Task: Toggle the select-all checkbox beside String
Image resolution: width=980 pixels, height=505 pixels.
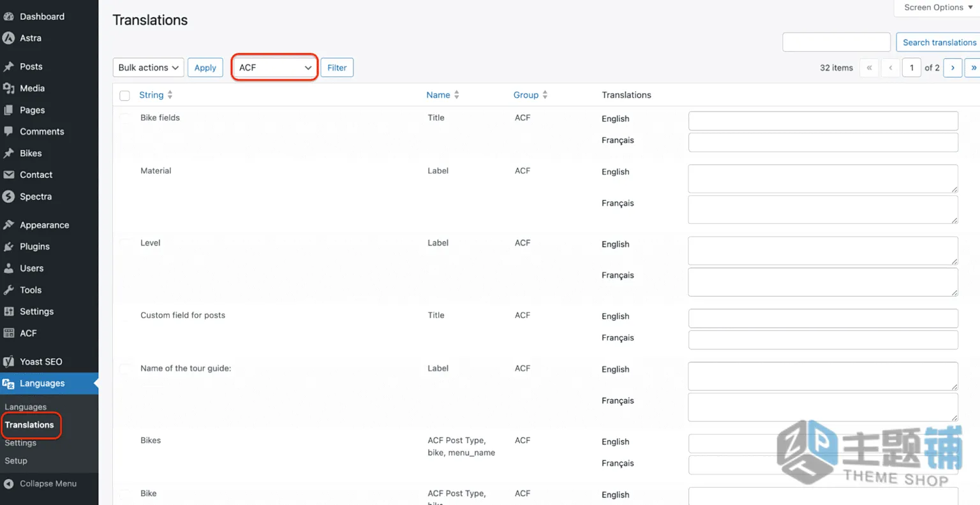Action: pos(124,96)
